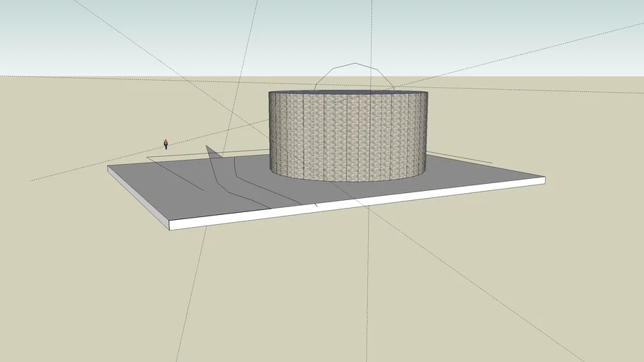Click the short diagonal line near platform's left edge
The image size is (644, 362).
(x=177, y=175)
